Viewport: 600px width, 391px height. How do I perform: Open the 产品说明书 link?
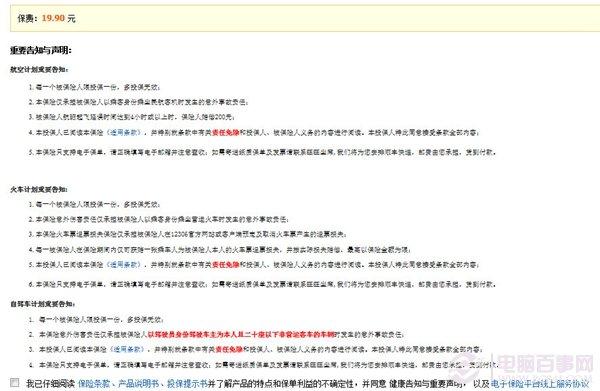[x=139, y=383]
